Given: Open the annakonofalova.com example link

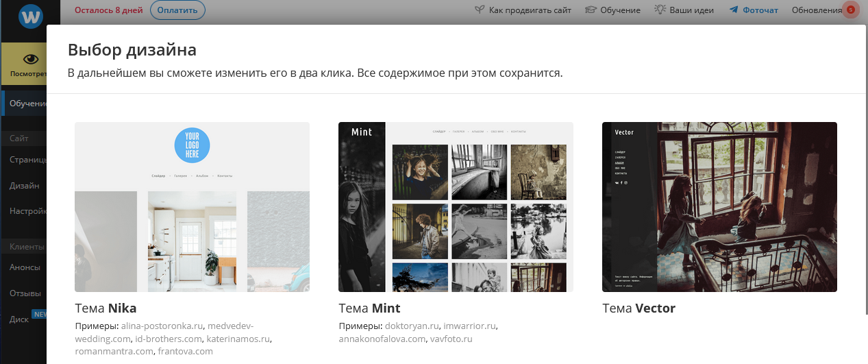Looking at the screenshot, I should [x=383, y=339].
